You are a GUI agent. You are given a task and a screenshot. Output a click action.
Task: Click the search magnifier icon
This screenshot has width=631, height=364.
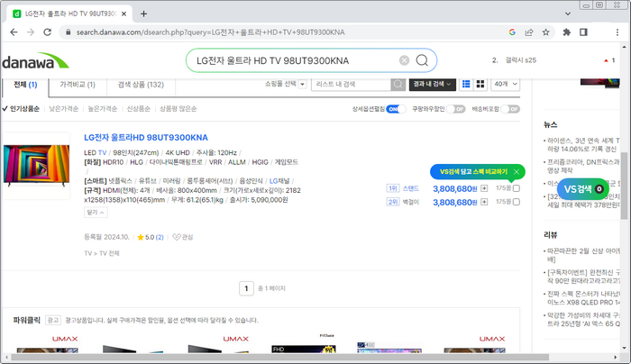click(x=422, y=60)
